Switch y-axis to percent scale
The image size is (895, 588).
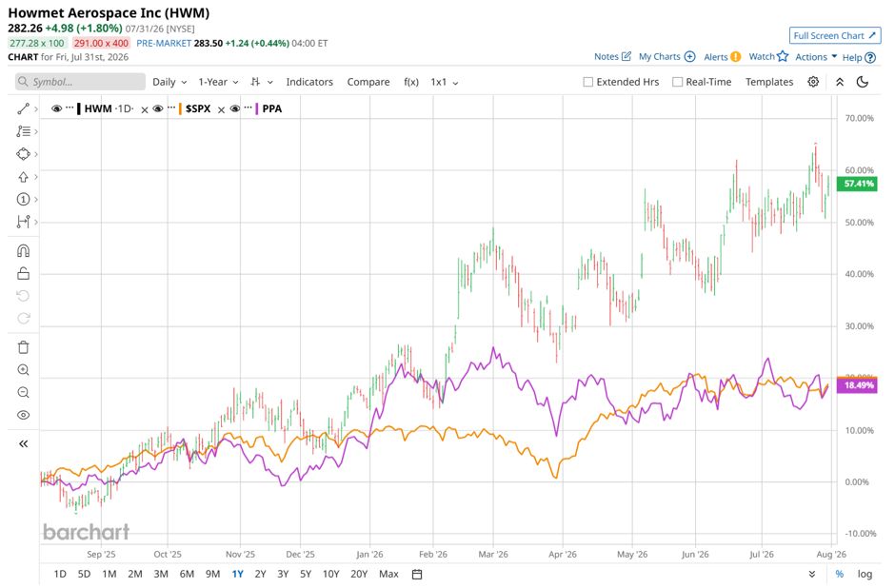[x=840, y=574]
